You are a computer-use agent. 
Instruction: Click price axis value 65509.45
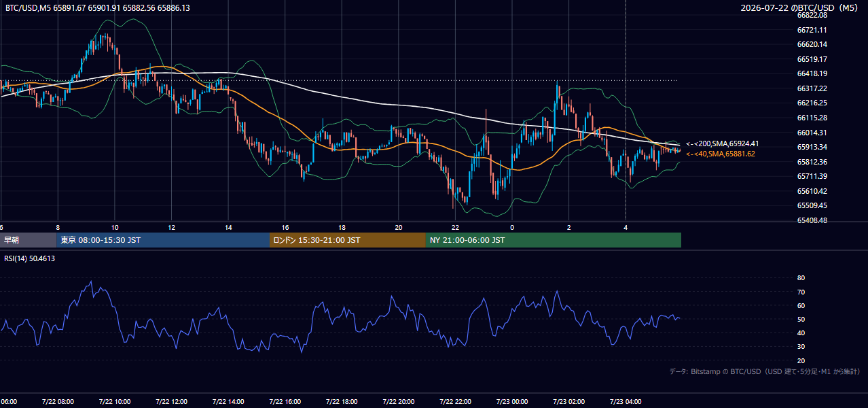click(x=812, y=205)
